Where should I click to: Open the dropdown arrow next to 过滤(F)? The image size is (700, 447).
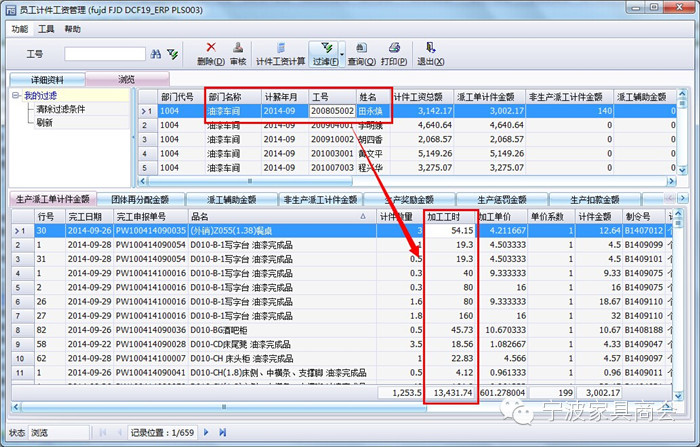point(342,54)
